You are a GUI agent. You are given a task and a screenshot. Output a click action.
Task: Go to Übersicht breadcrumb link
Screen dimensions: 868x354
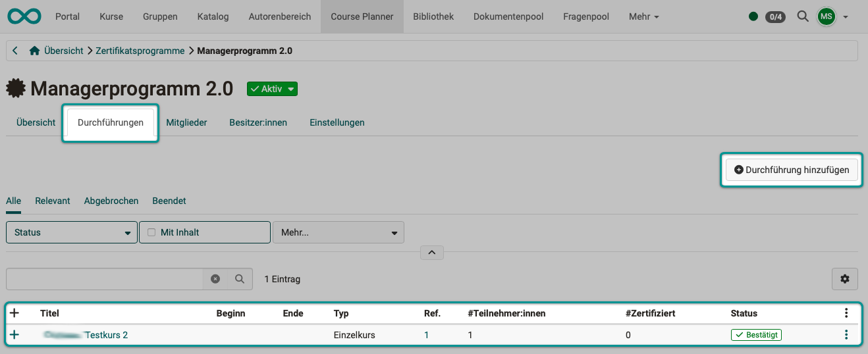(64, 51)
